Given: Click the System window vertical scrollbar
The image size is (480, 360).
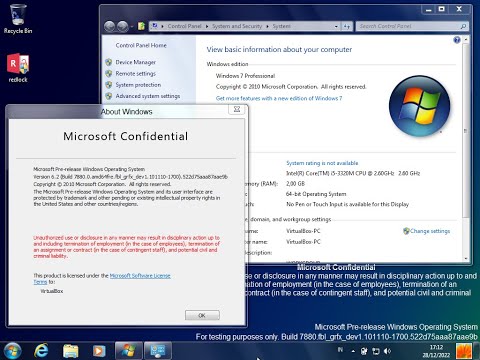Looking at the screenshot, I should point(466,130).
